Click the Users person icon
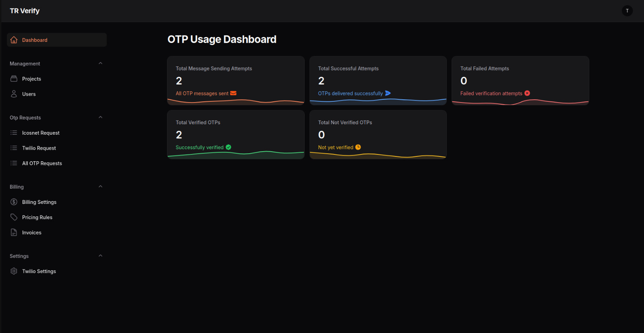 click(14, 94)
